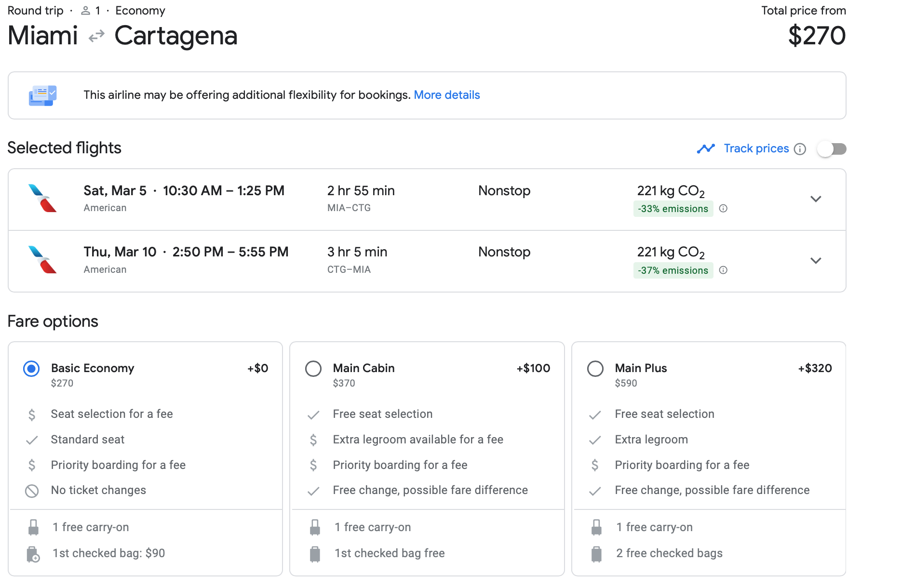Click info icon beside -37% emissions
This screenshot has height=588, width=915.
pyautogui.click(x=723, y=270)
